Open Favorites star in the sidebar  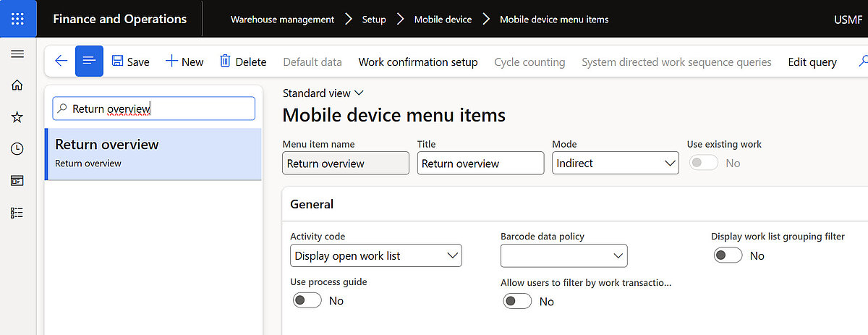[17, 117]
